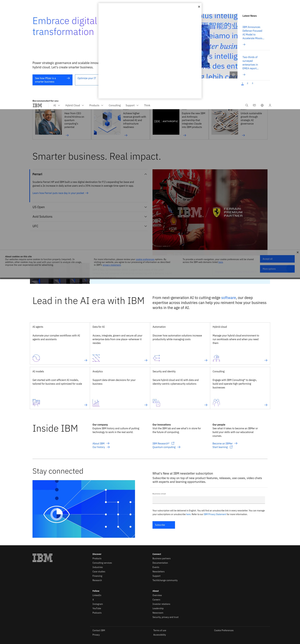300x644 pixels.
Task: Open the user profile icon
Action: click(270, 105)
